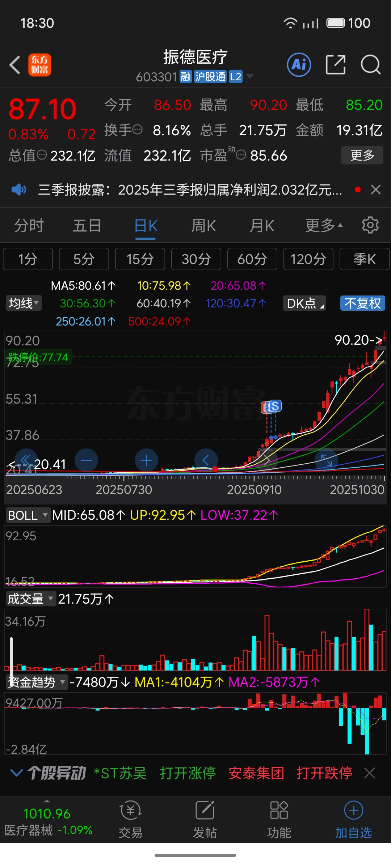Image resolution: width=391 pixels, height=868 pixels.
Task: Open 交易 trade icon
Action: click(130, 820)
